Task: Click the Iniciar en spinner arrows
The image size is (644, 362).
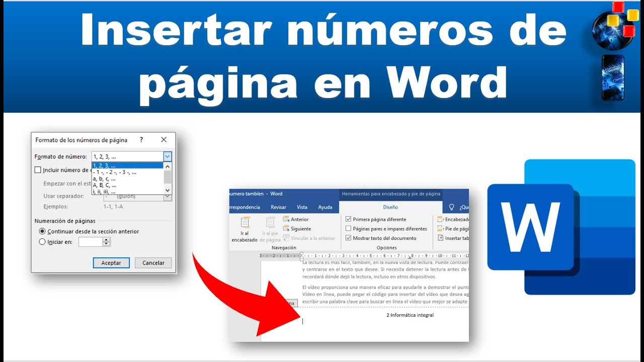Action: [x=106, y=242]
